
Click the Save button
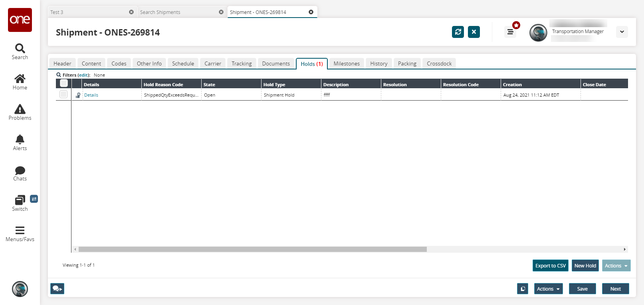[x=583, y=289]
